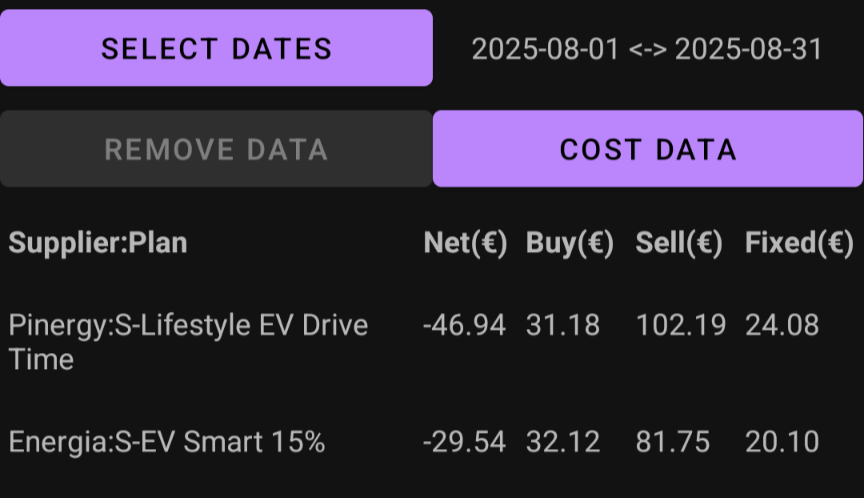Select the Energia fixed value 20.10

782,442
